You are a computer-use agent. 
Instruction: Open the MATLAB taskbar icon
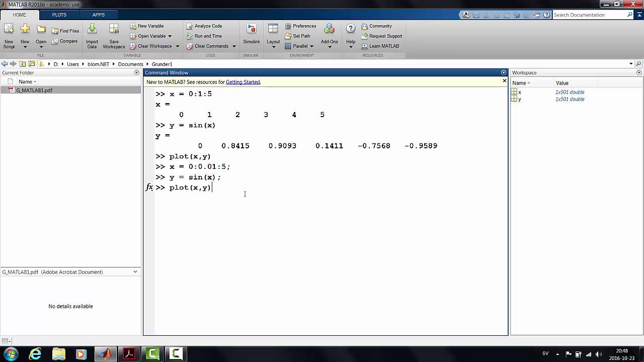[x=106, y=354]
